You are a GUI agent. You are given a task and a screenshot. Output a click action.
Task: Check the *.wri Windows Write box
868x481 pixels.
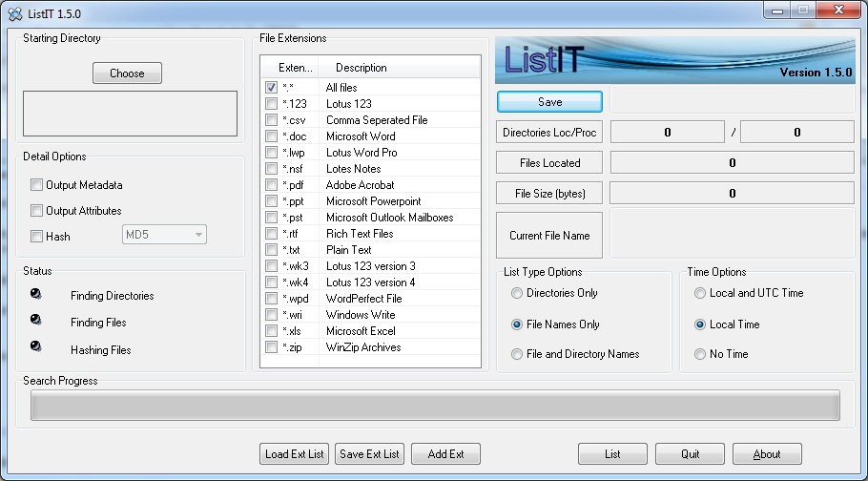(271, 315)
